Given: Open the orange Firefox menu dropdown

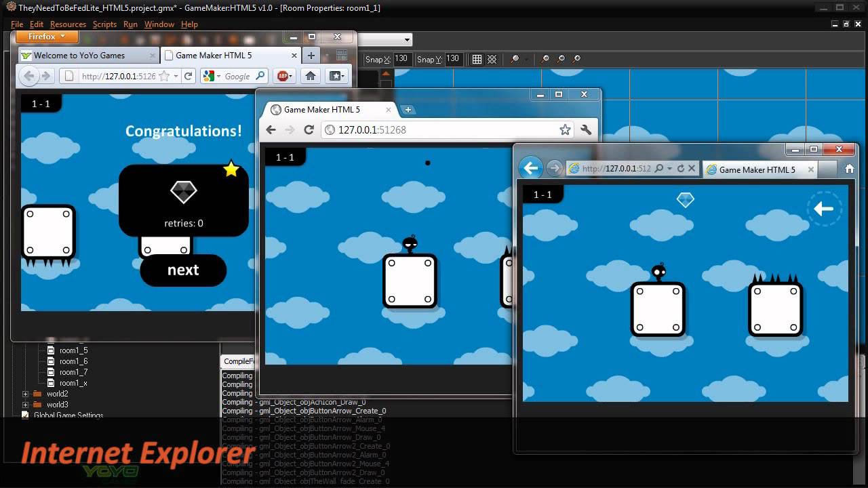Looking at the screenshot, I should 46,37.
